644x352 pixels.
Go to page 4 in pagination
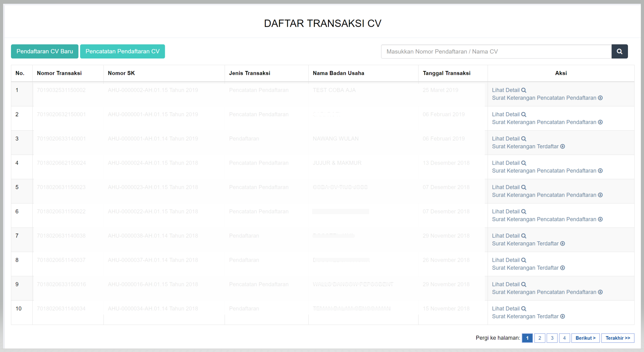tap(564, 338)
